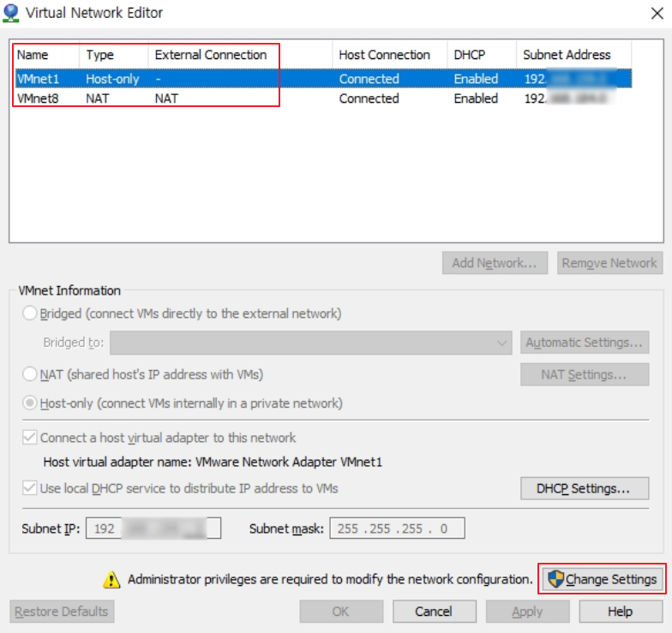Toggle Connect a host virtual adapter checkbox
Image resolution: width=672 pixels, height=633 pixels.
pyautogui.click(x=29, y=437)
